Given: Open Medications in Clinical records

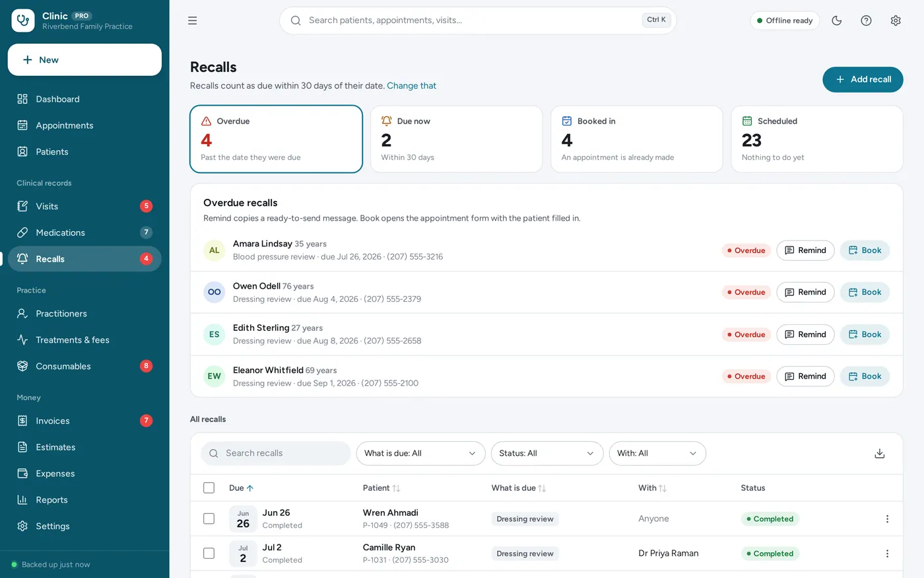Looking at the screenshot, I should (x=84, y=233).
